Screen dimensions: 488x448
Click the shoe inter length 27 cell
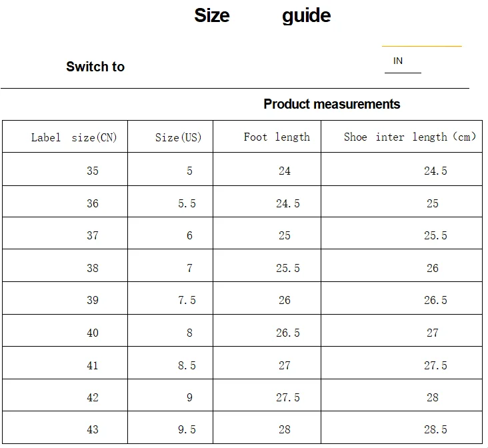pyautogui.click(x=401, y=331)
